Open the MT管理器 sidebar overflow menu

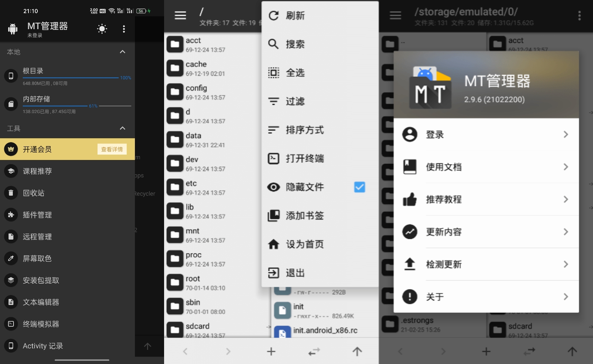click(x=124, y=29)
